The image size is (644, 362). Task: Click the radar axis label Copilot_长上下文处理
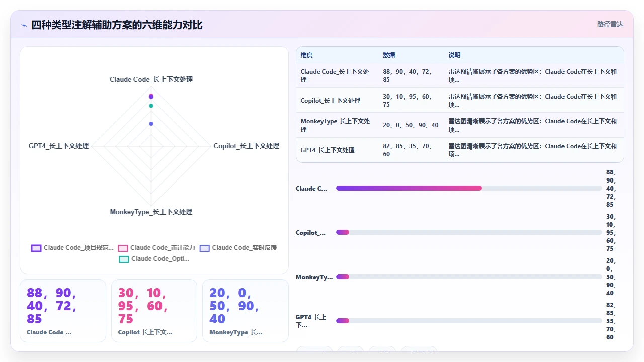(246, 146)
